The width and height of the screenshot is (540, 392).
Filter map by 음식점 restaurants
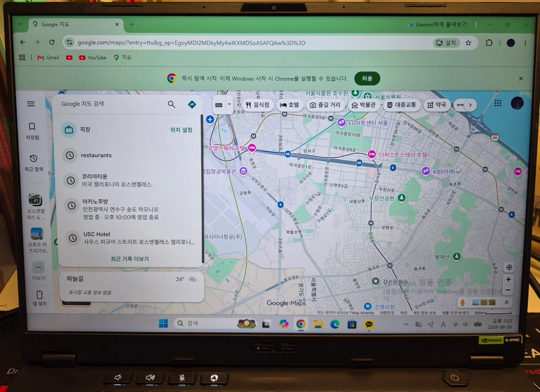pos(258,105)
